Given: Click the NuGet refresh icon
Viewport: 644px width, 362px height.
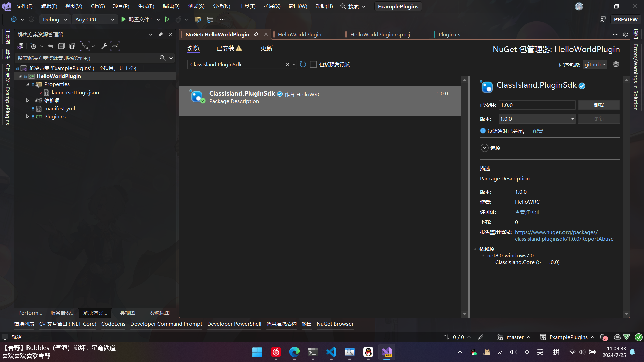Looking at the screenshot, I should pos(303,64).
